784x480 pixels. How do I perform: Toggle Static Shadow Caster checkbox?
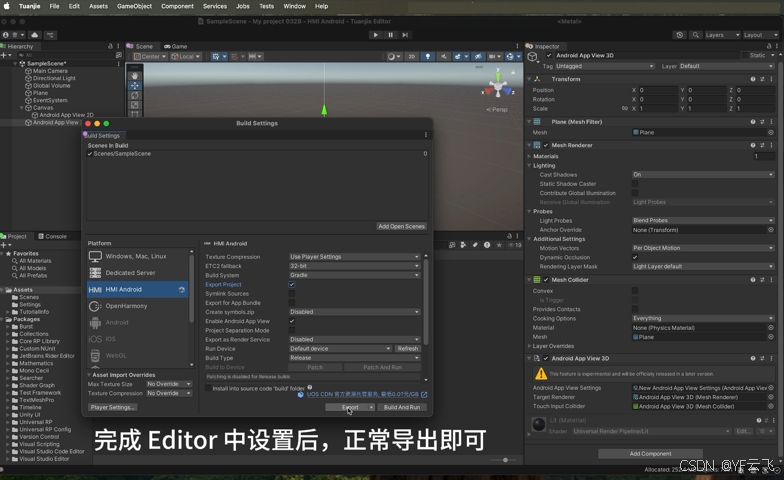(x=635, y=184)
